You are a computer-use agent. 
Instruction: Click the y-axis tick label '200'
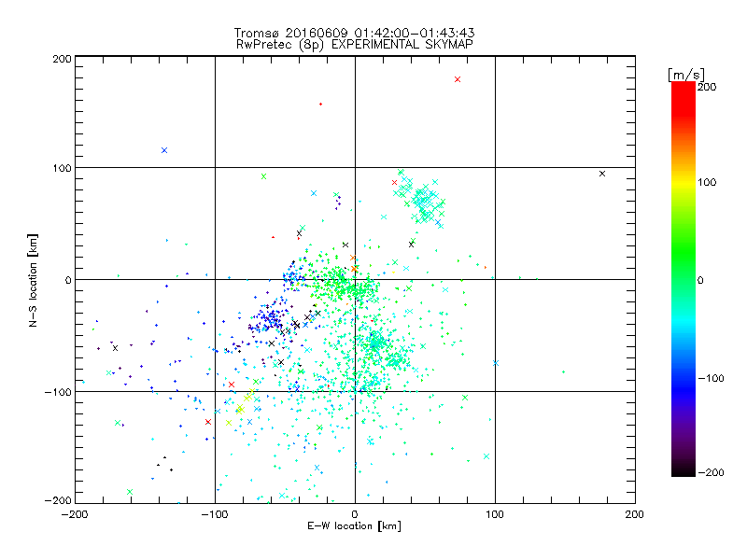click(x=63, y=59)
